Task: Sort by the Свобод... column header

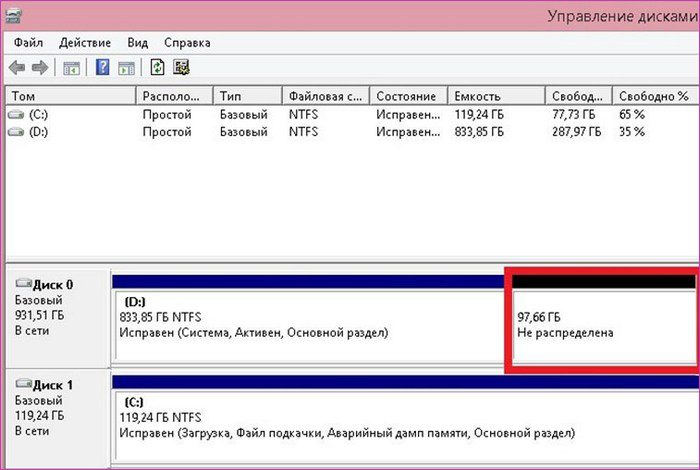Action: (x=579, y=96)
